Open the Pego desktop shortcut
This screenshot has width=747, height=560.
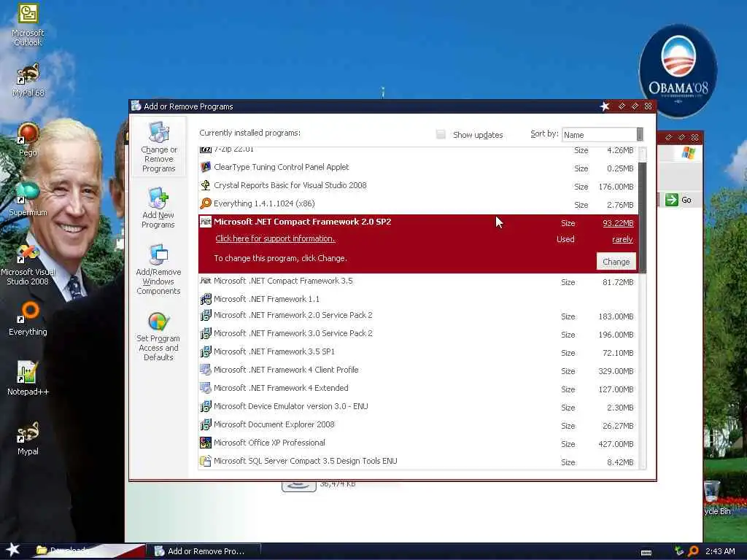tap(28, 139)
